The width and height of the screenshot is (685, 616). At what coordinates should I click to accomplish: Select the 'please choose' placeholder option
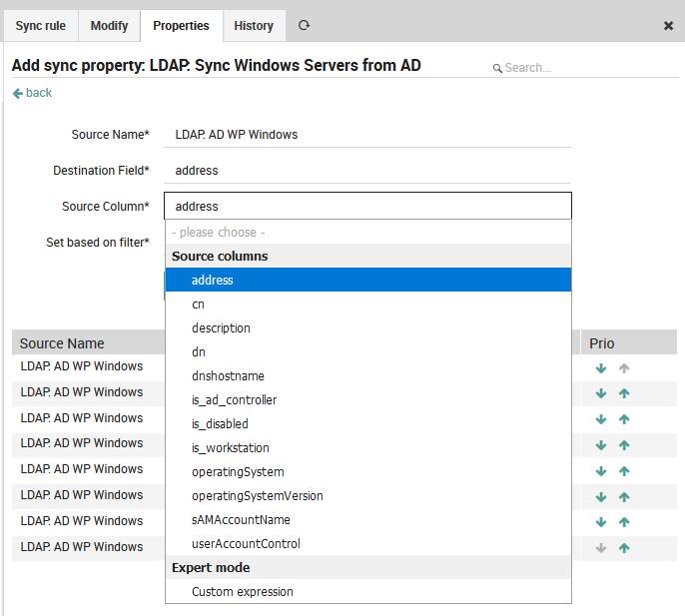click(219, 233)
